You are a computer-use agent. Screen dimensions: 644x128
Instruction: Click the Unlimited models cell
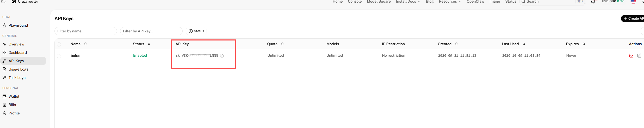point(335,55)
